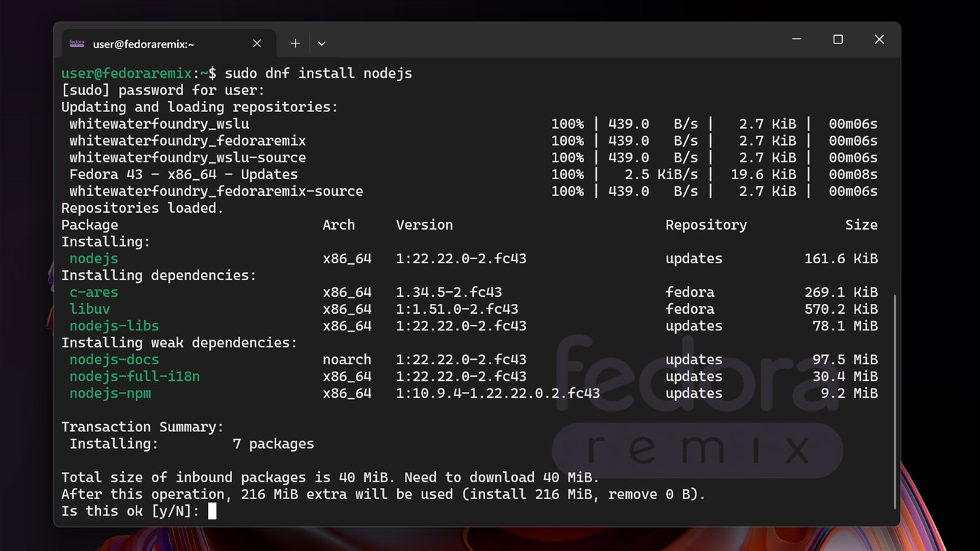Close the user@fedoraremix:~ tab
The image size is (980, 551).
click(256, 43)
